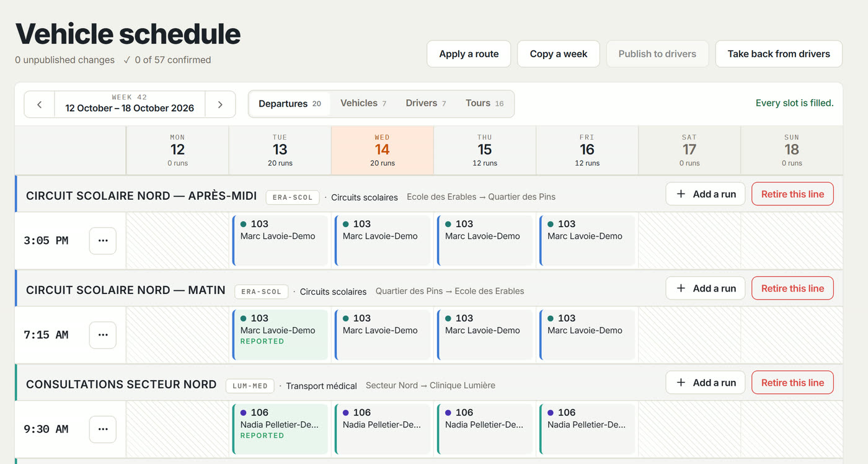The width and height of the screenshot is (868, 464).
Task: Add a run to Consultations Secteur Nord
Action: pyautogui.click(x=706, y=383)
